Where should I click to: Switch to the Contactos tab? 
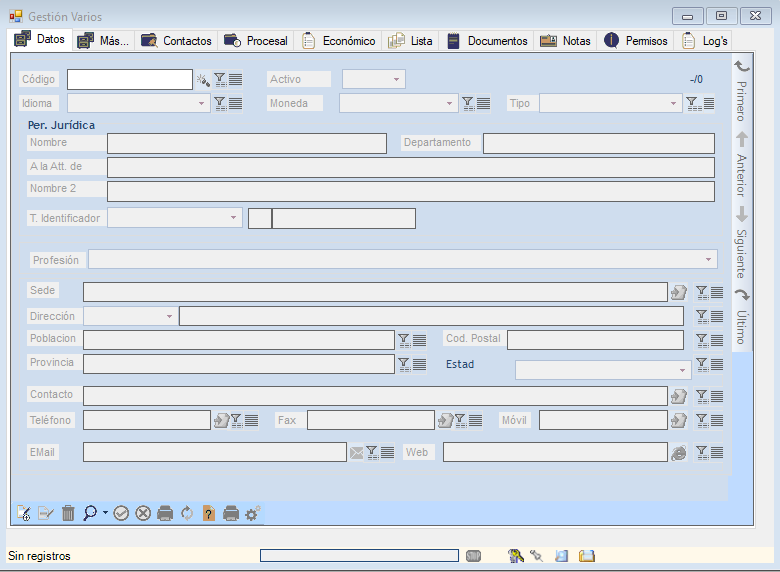click(177, 41)
